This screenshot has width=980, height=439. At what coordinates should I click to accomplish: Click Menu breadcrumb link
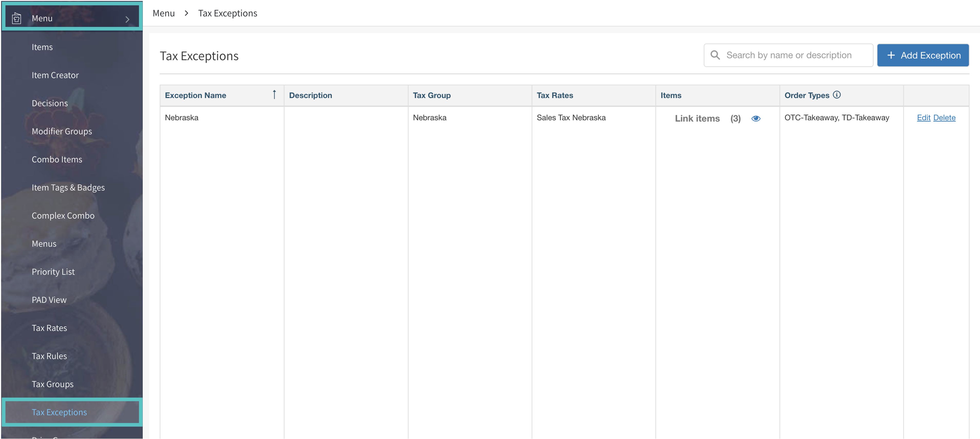tap(164, 13)
